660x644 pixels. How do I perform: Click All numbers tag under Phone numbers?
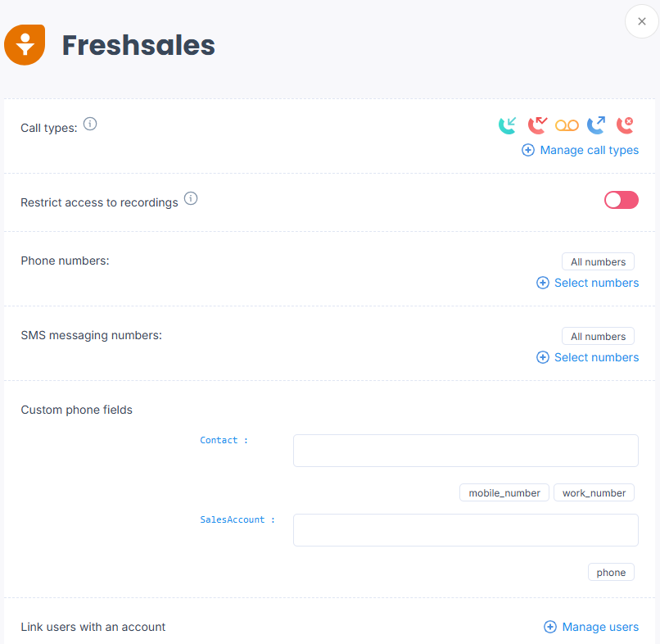point(598,261)
